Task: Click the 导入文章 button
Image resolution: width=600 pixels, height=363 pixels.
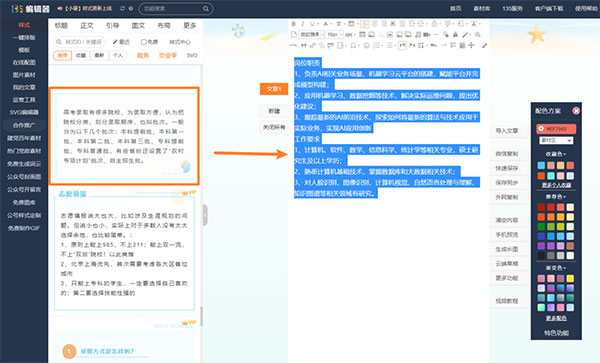Action: click(507, 131)
